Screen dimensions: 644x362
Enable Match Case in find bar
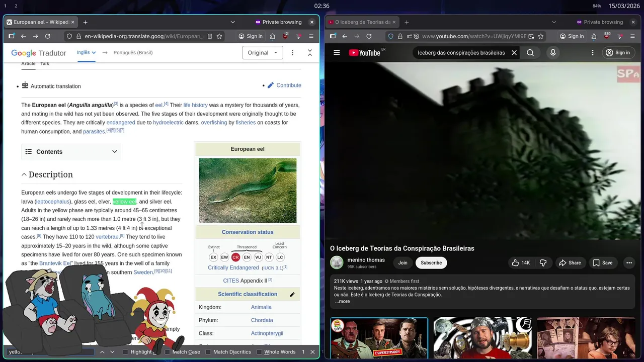pos(168,352)
